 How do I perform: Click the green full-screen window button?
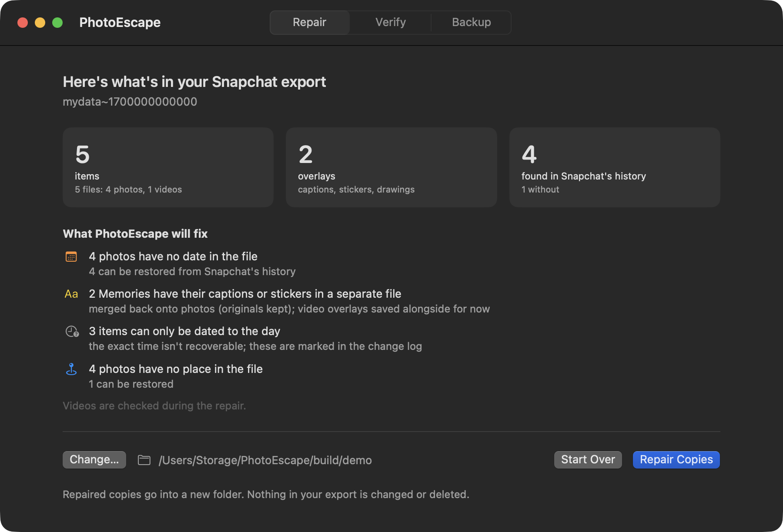(x=57, y=23)
